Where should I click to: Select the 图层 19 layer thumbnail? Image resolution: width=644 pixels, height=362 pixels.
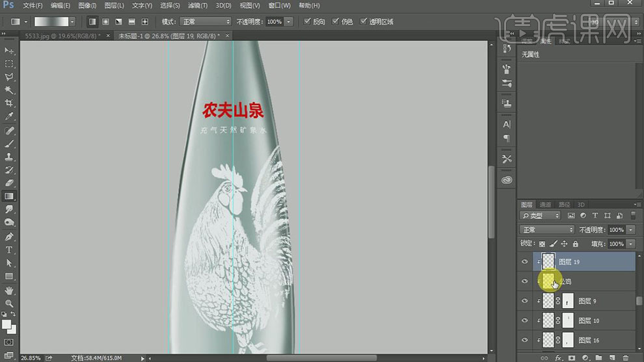548,261
